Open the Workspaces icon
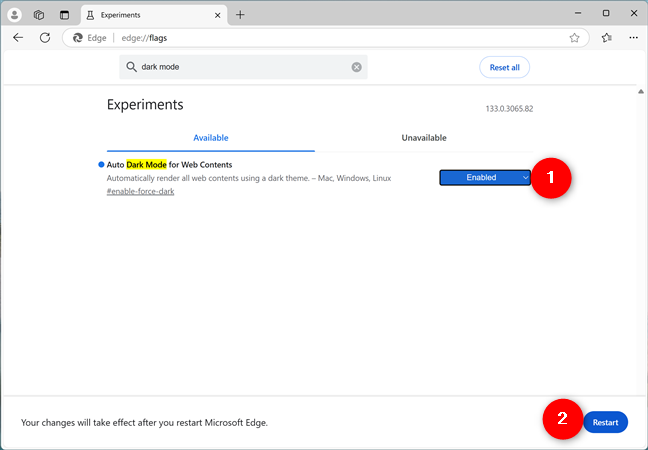This screenshot has height=450, width=648. [39, 15]
